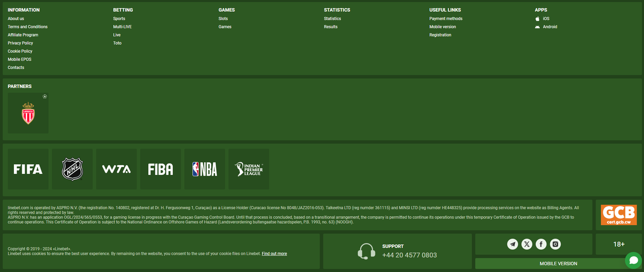Open the X (Twitter) social icon
The image size is (644, 272).
click(x=527, y=244)
